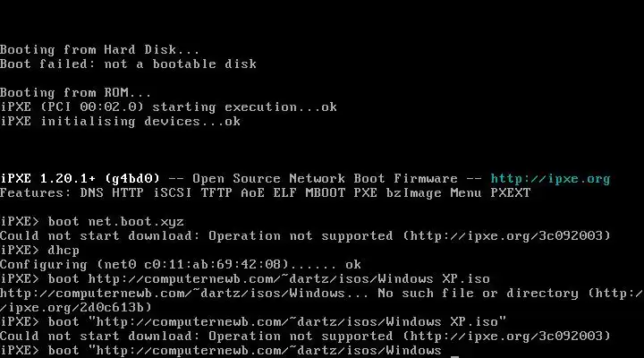The height and width of the screenshot is (358, 644).
Task: Click the http://ipxe.org link in banner
Action: (550, 178)
